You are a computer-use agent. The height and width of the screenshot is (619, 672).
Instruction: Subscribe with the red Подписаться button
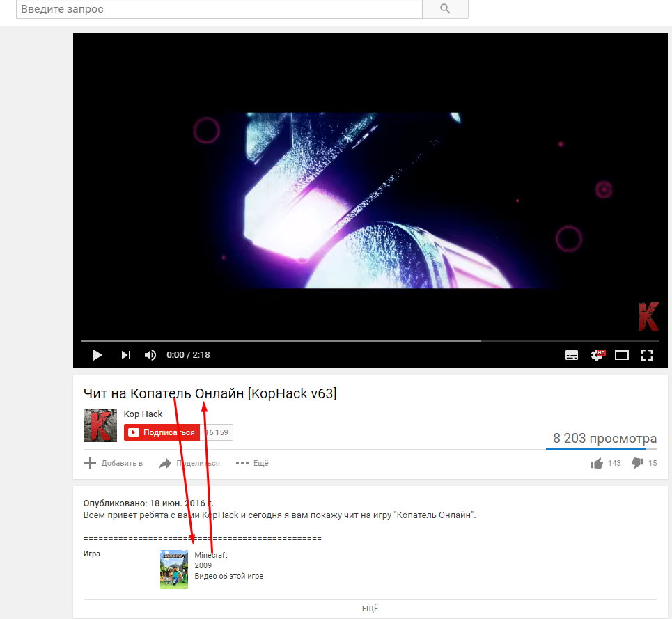click(x=162, y=432)
